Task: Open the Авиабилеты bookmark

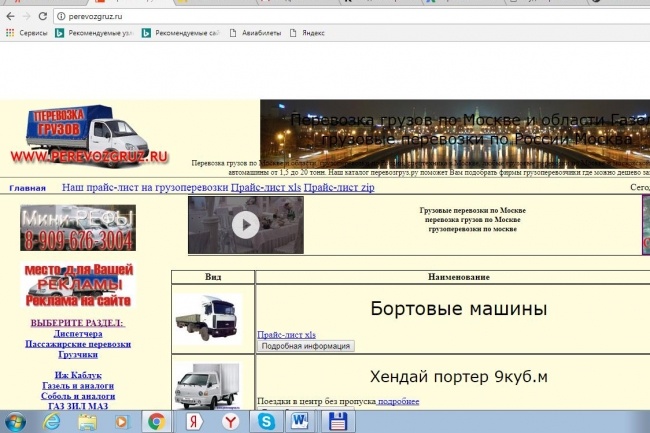Action: 255,33
